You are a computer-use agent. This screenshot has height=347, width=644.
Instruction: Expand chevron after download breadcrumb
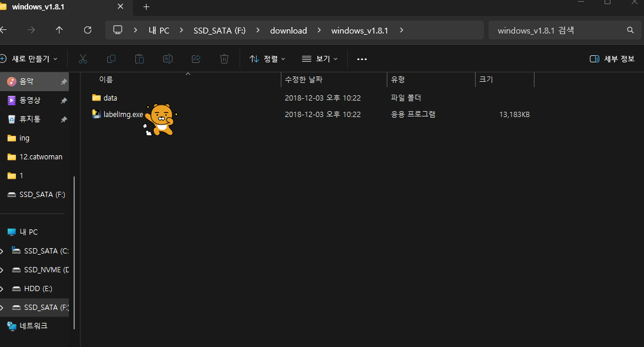[318, 30]
